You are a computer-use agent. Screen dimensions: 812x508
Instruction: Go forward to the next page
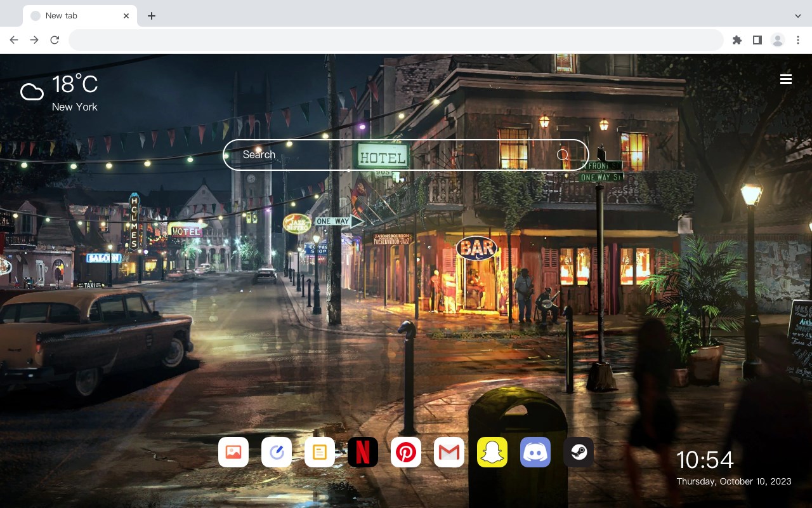[x=34, y=40]
